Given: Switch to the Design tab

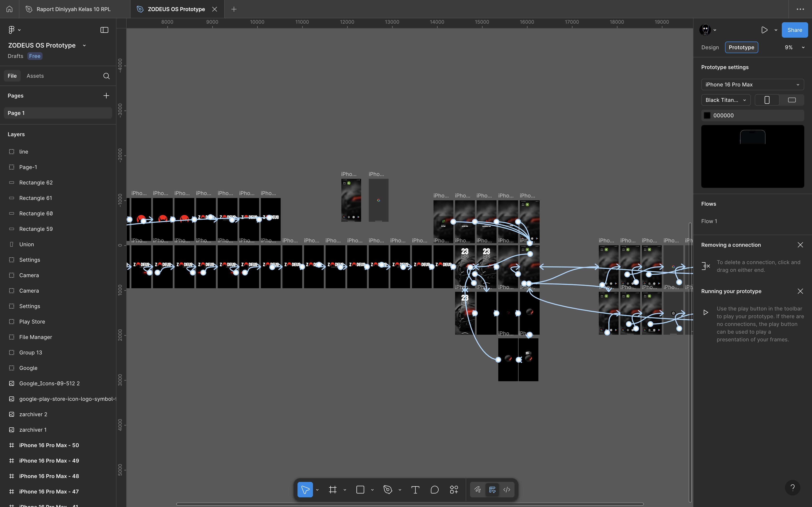Looking at the screenshot, I should click(710, 47).
